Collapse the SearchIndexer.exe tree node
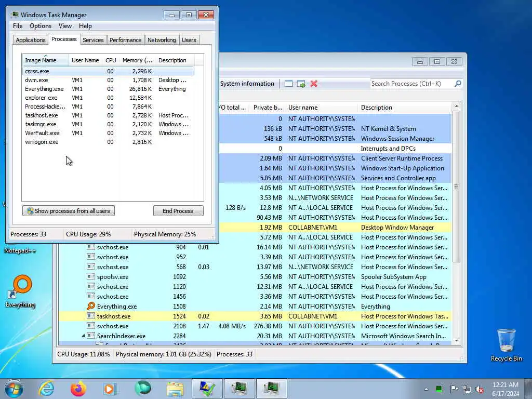The width and height of the screenshot is (532, 399). 83,336
